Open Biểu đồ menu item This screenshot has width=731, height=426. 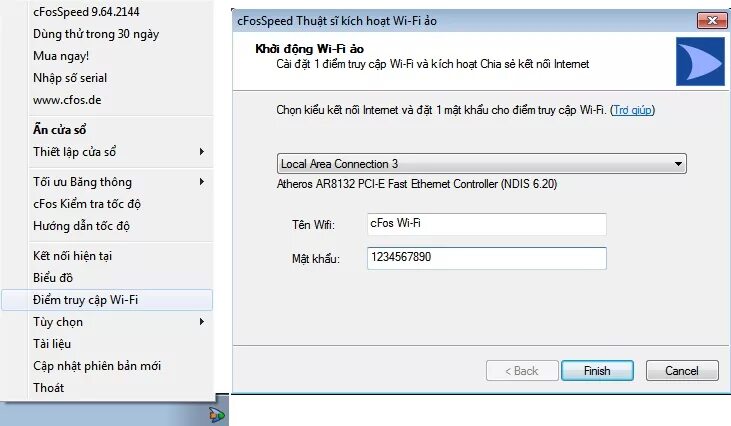[107, 278]
